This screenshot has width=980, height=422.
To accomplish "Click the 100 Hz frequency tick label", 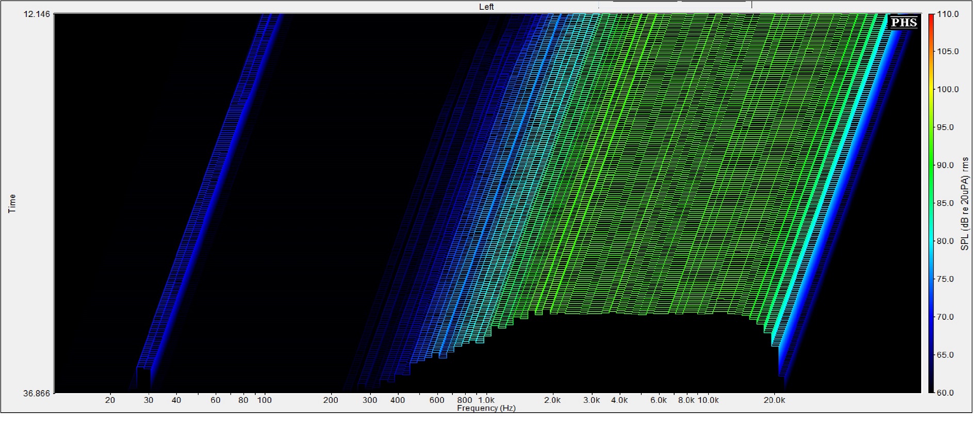I will pos(264,400).
